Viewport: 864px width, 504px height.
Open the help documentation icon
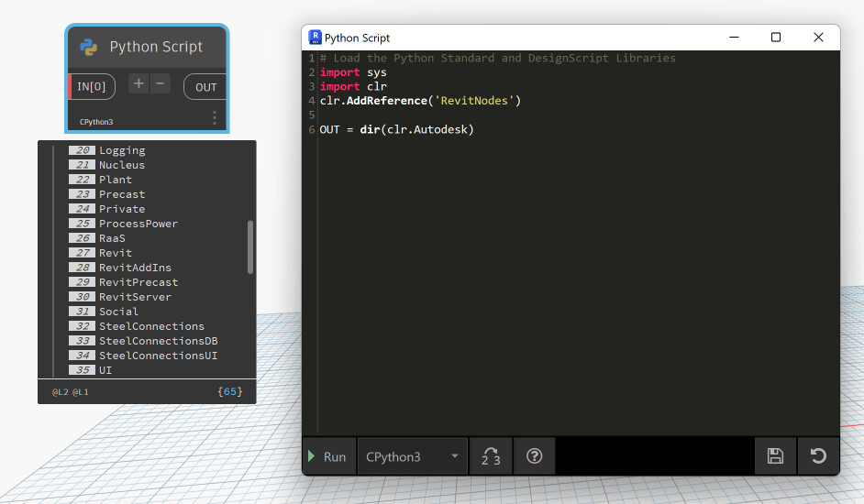click(534, 456)
